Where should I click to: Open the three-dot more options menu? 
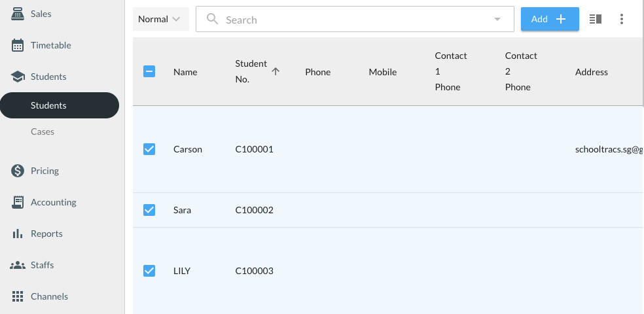pyautogui.click(x=621, y=20)
